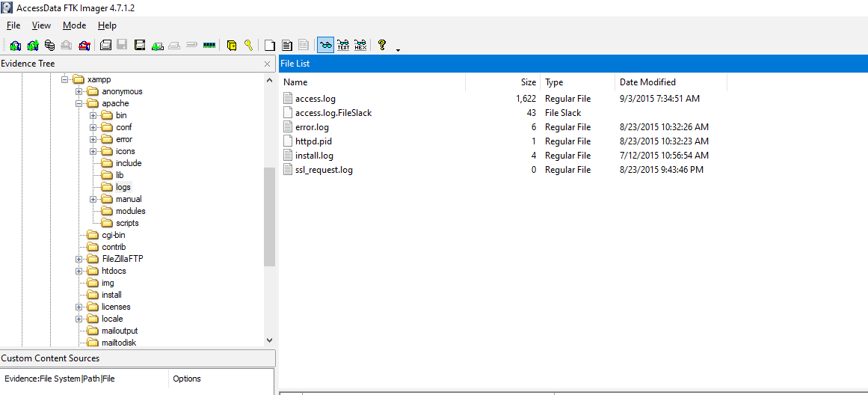Select httpd.pid file entry
The width and height of the screenshot is (868, 395).
[x=313, y=141]
